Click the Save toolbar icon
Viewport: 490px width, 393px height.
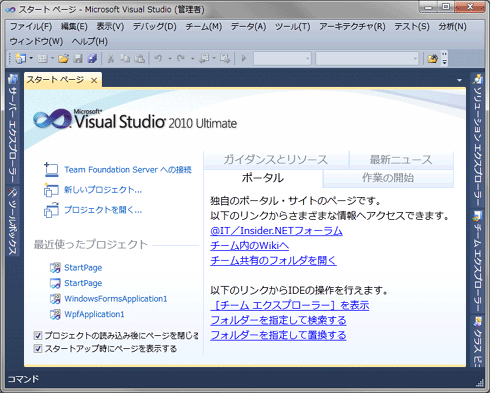78,59
